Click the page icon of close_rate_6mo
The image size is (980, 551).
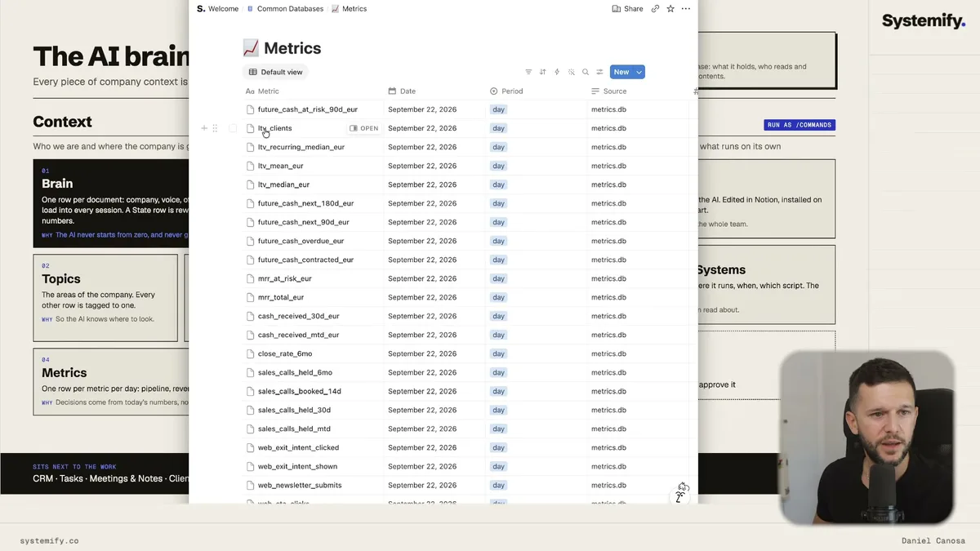point(251,353)
